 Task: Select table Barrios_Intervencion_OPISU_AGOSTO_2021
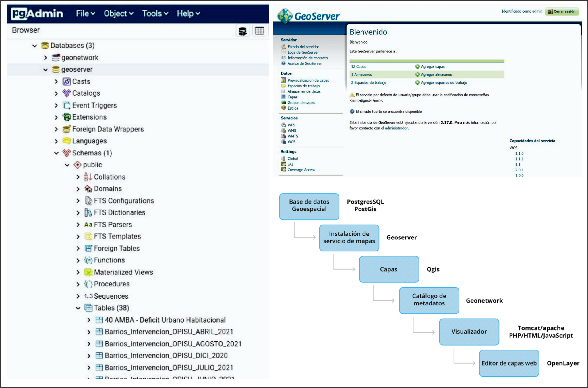(x=173, y=344)
